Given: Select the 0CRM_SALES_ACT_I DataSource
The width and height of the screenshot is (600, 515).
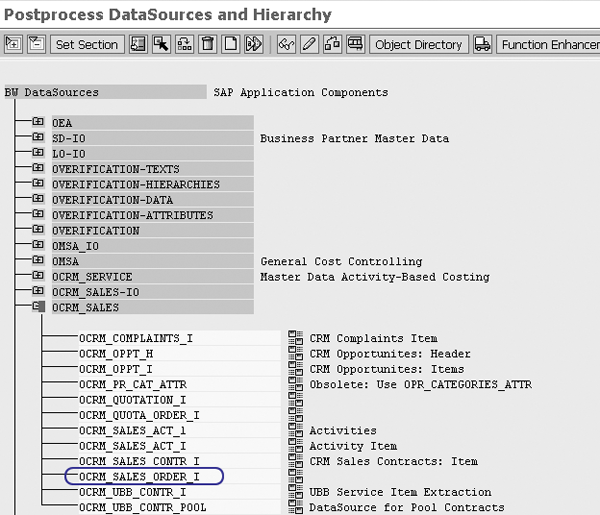Looking at the screenshot, I should pyautogui.click(x=179, y=446).
